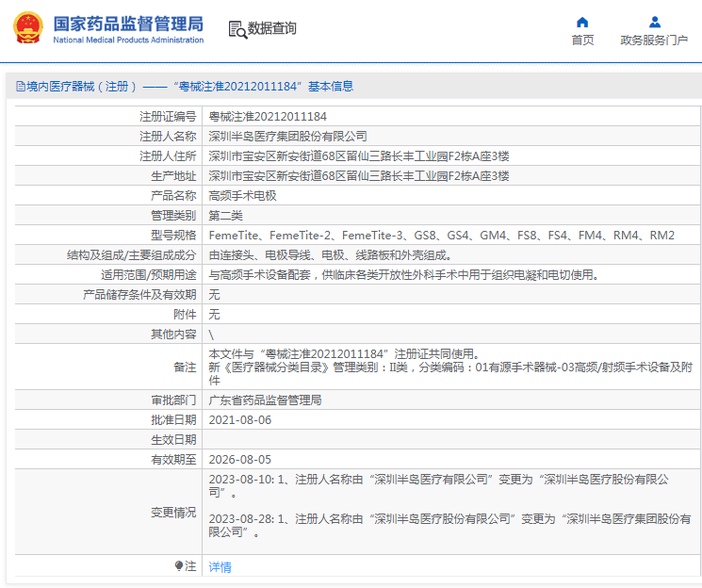
Task: Click the 型号规格 label
Action: (173, 236)
